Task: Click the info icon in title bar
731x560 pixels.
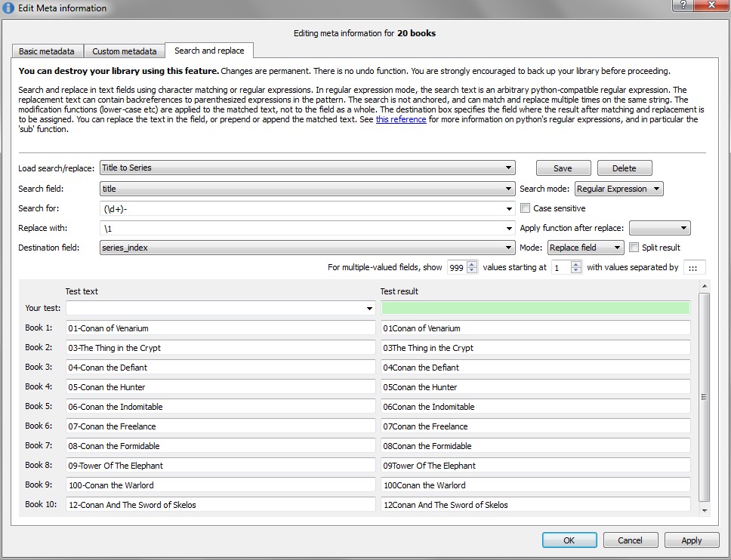Action: click(x=8, y=8)
